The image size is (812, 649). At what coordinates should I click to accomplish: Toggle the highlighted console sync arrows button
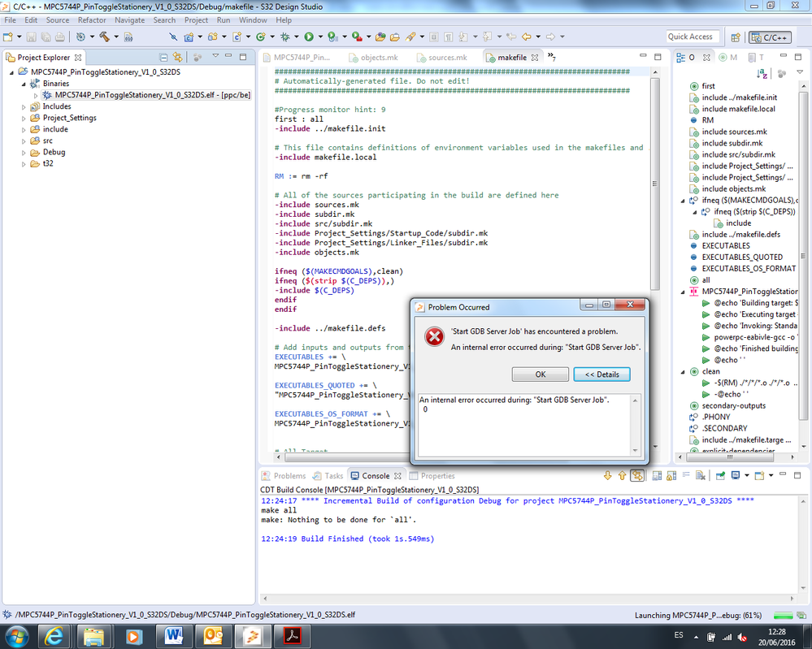point(637,476)
